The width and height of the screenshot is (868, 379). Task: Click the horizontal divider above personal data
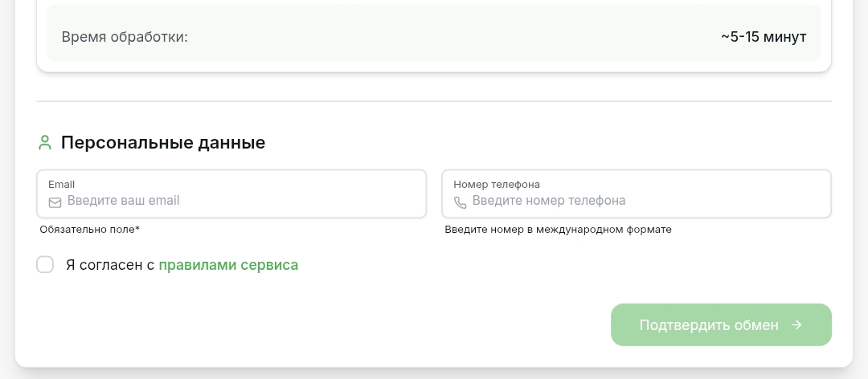click(x=434, y=101)
